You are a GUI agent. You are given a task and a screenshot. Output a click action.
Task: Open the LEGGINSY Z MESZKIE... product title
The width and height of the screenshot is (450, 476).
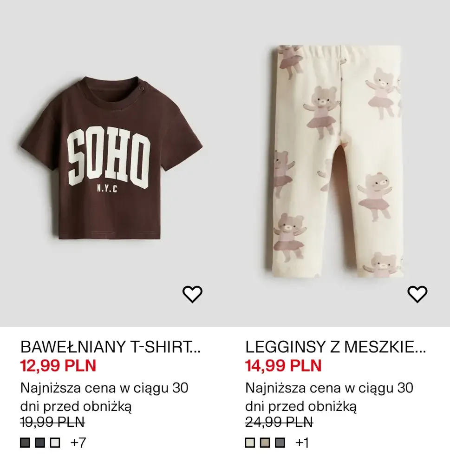coord(335,347)
